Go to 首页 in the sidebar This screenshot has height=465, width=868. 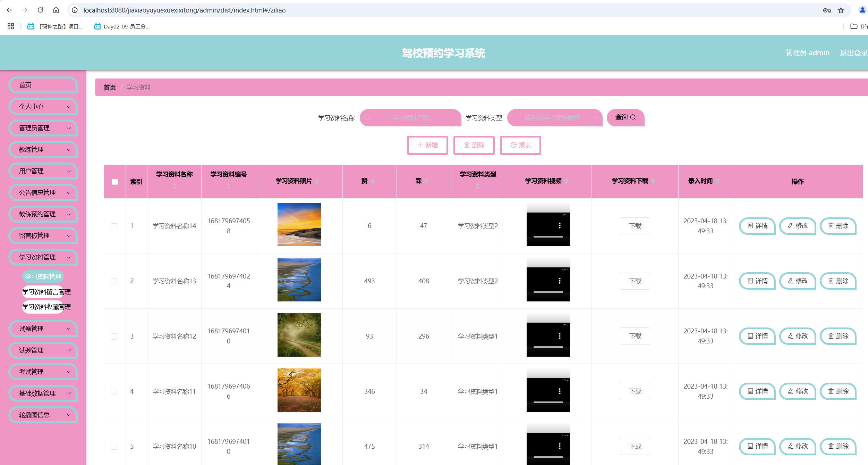click(43, 85)
